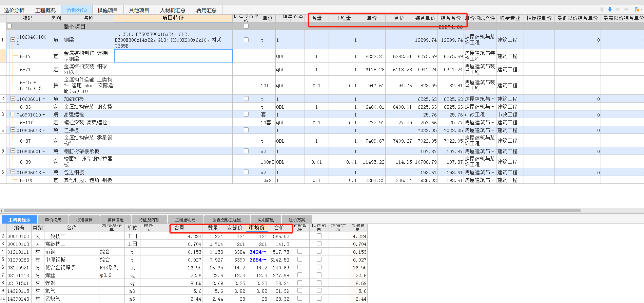Click the horizontal scrollbar of upper table
This screenshot has height=303, width=644.
(292, 211)
